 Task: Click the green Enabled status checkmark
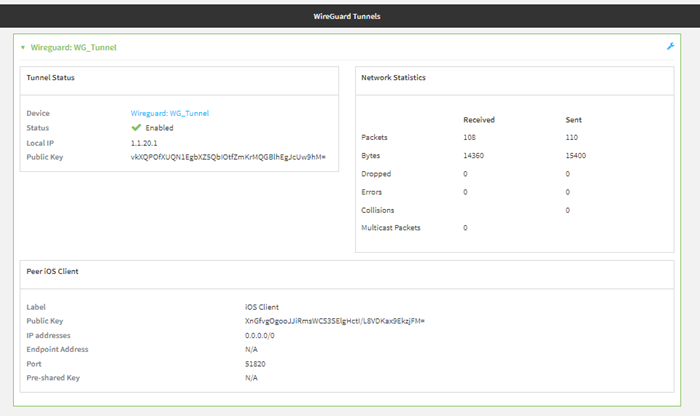coord(136,128)
